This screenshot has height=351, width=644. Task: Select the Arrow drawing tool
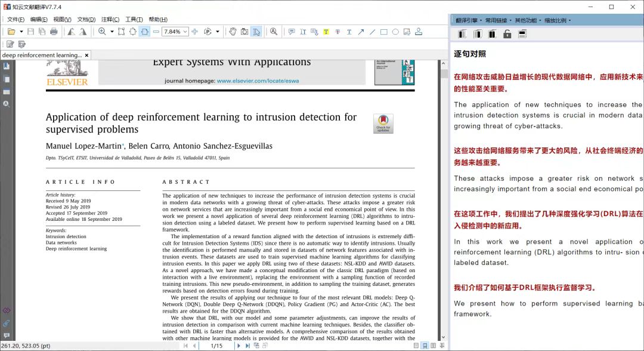[361, 32]
